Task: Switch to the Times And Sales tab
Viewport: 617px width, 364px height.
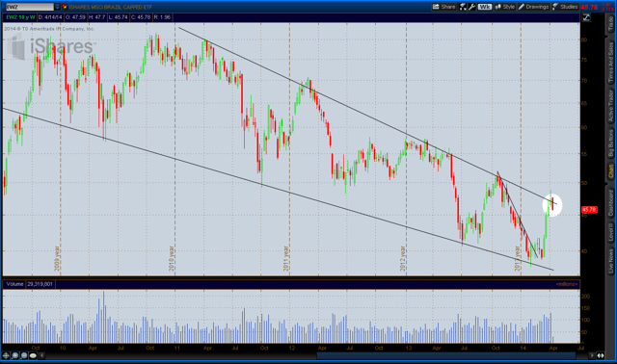Action: click(611, 62)
